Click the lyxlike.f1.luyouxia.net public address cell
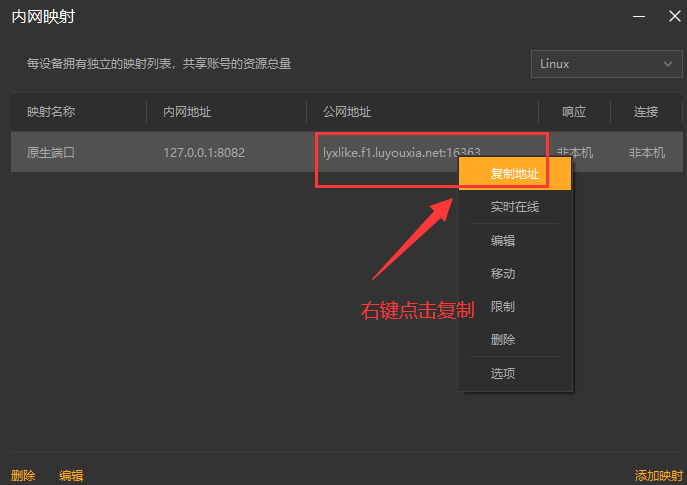The width and height of the screenshot is (687, 485). (x=402, y=152)
